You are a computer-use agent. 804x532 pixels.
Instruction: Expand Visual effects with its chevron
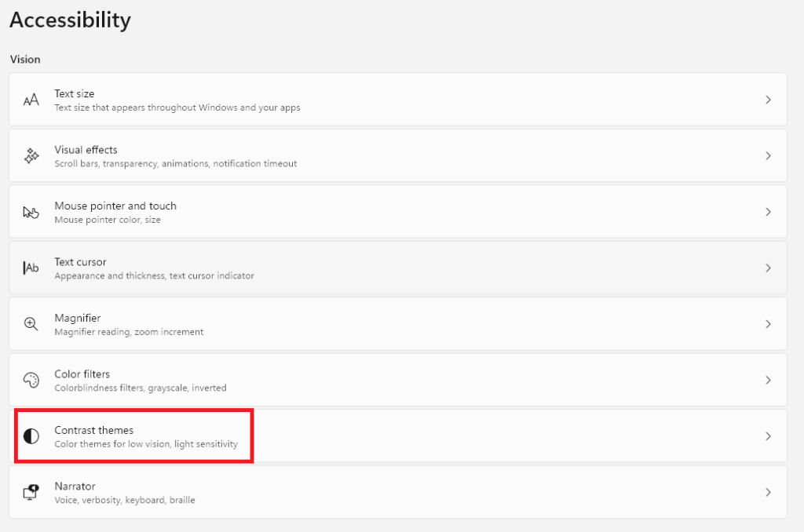point(768,156)
